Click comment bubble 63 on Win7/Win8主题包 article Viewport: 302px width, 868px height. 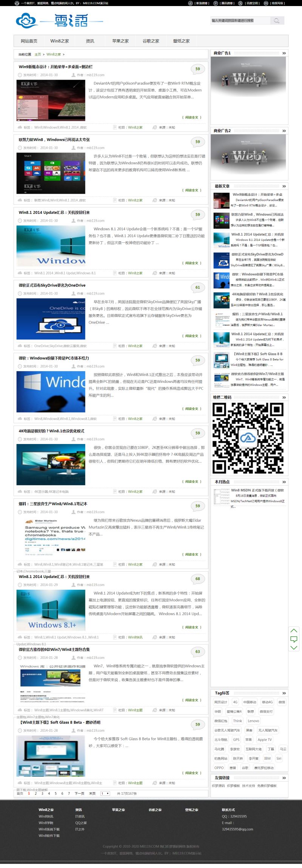pyautogui.click(x=197, y=652)
